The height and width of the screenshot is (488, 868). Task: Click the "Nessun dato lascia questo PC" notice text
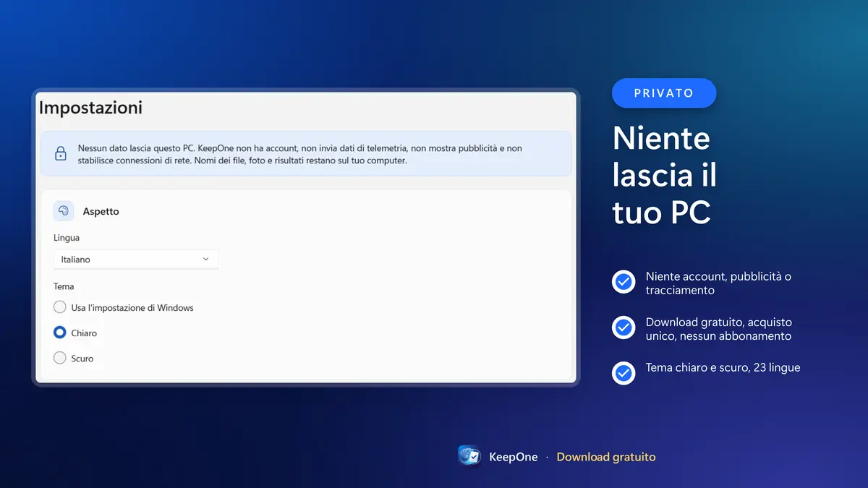pos(300,154)
